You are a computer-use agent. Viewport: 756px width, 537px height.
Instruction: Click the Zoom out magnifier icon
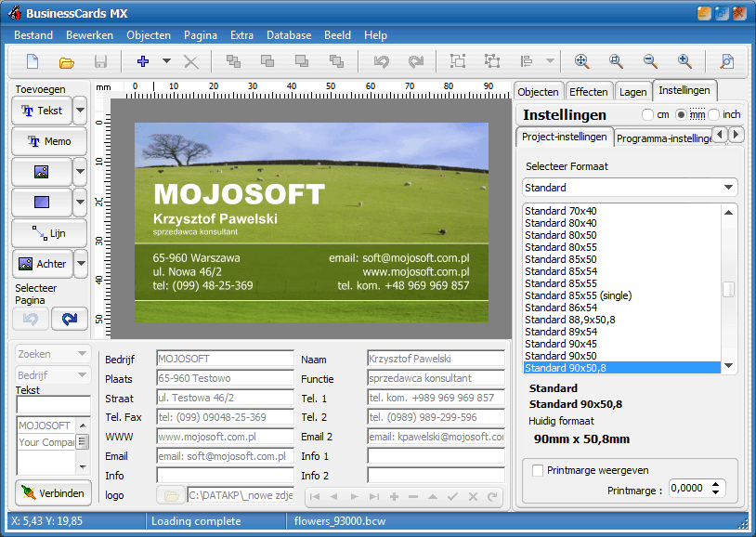[650, 61]
